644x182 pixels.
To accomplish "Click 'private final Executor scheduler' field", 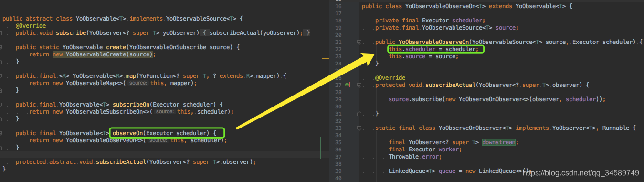I will [x=430, y=21].
